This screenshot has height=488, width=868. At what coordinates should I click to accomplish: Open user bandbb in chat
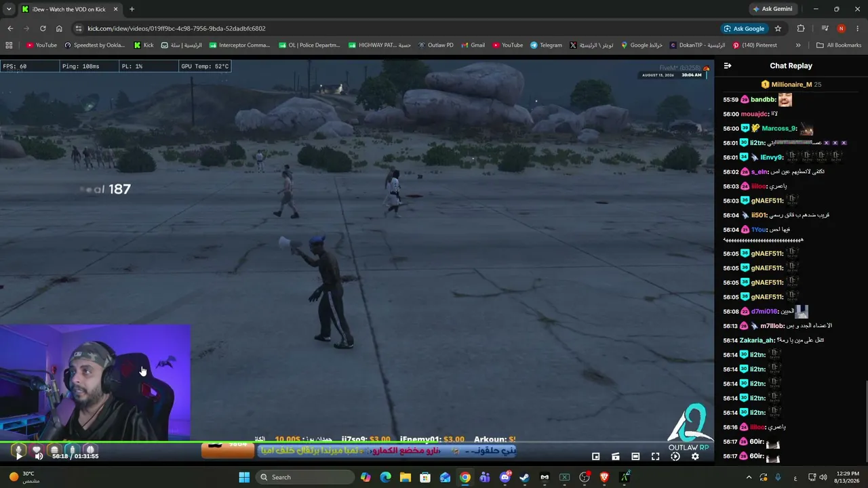[x=764, y=100]
